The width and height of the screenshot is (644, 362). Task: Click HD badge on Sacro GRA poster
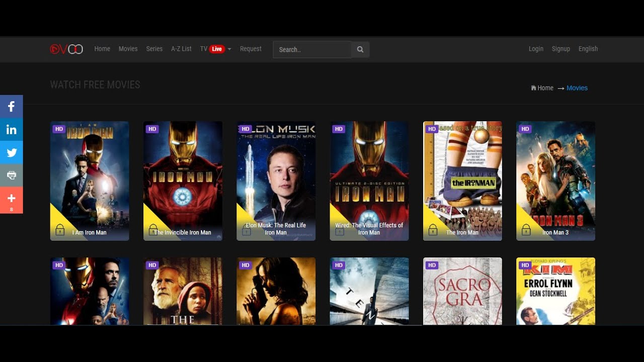432,265
